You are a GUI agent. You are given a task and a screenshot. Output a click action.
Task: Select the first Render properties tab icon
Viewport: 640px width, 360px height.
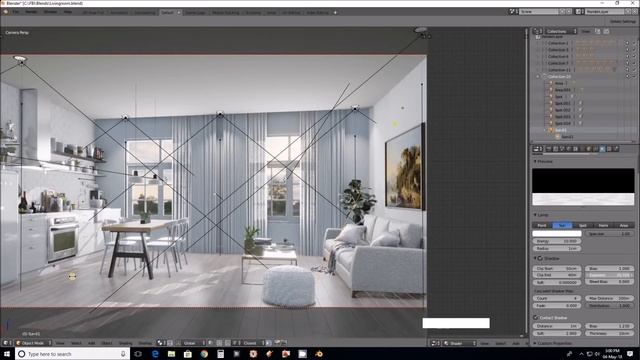coord(549,149)
